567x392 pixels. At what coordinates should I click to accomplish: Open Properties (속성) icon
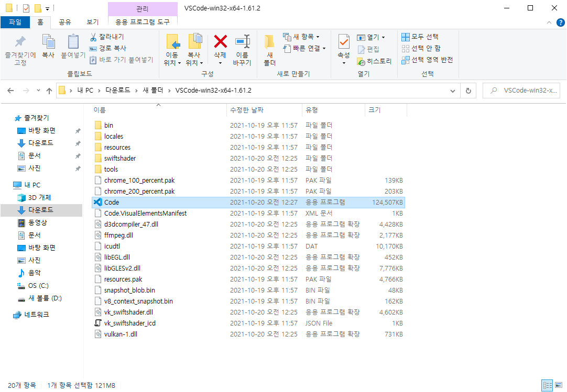(x=344, y=42)
